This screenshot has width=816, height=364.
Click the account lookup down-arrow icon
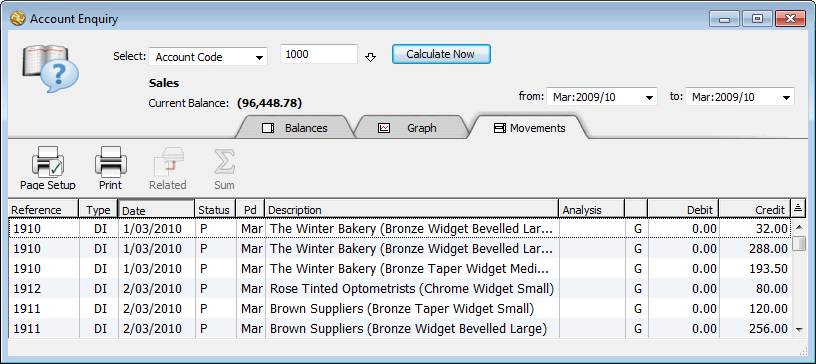(x=371, y=57)
